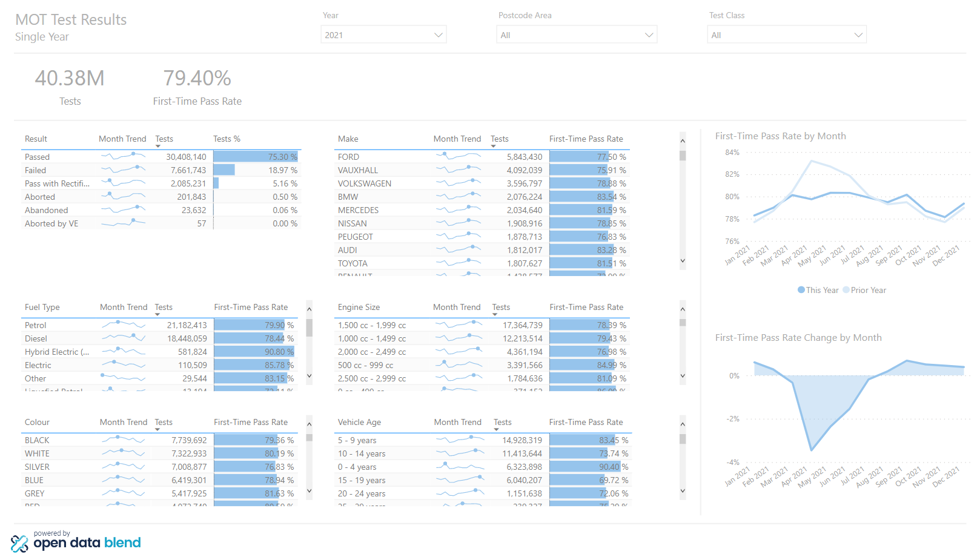Open the Test Class dropdown
This screenshot has height=560, width=980.
click(x=787, y=35)
